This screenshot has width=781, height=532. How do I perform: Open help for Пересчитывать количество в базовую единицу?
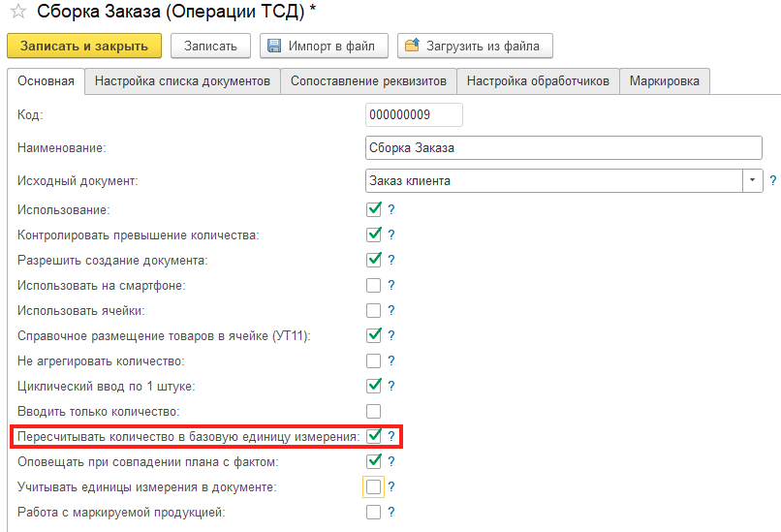[391, 437]
